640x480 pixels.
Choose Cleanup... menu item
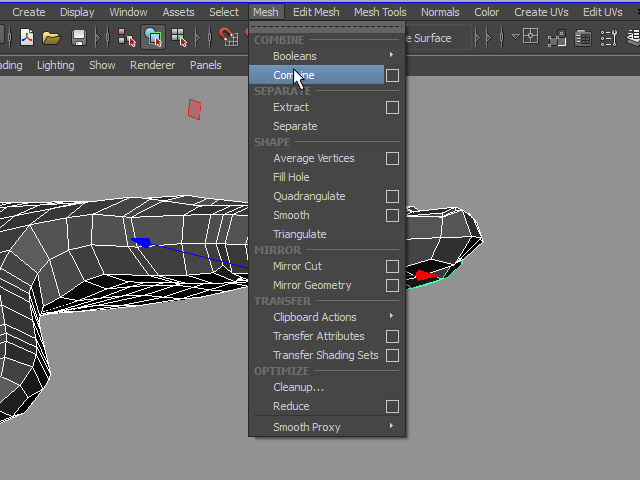(x=298, y=387)
